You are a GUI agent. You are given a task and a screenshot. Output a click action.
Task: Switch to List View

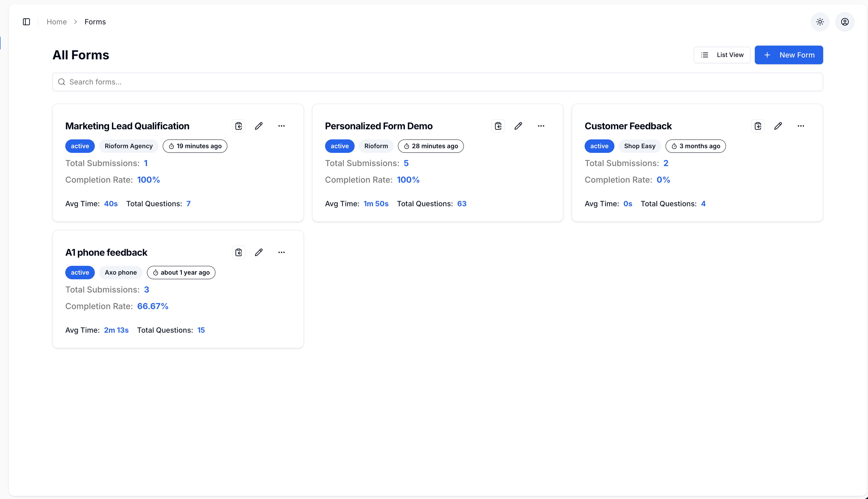point(722,55)
